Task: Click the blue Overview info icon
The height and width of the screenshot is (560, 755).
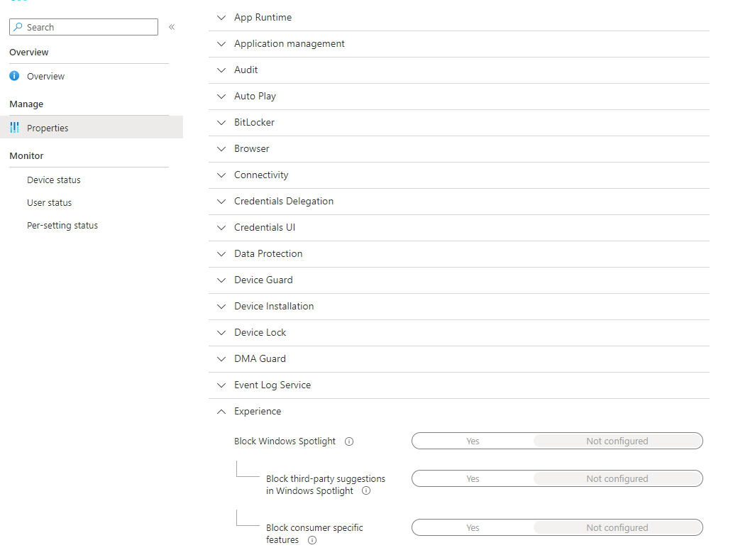Action: 14,76
